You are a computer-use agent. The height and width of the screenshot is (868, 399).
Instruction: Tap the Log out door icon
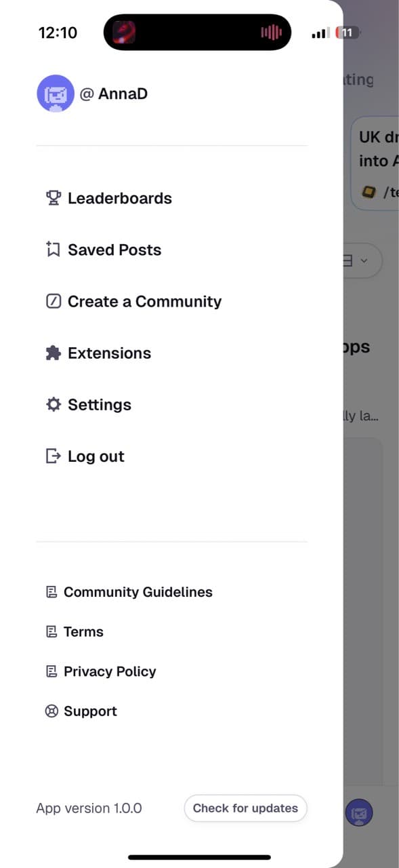click(54, 456)
